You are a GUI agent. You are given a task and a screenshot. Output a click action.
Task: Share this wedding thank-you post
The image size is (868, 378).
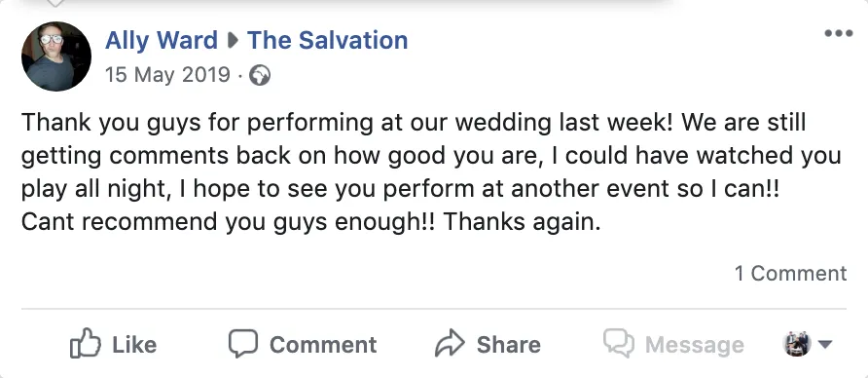coord(488,344)
